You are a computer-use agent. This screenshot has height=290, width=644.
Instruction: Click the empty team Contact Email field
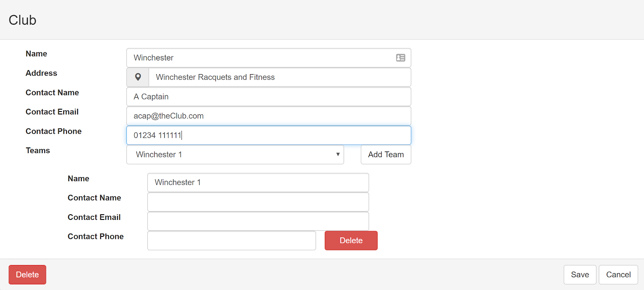(x=258, y=221)
